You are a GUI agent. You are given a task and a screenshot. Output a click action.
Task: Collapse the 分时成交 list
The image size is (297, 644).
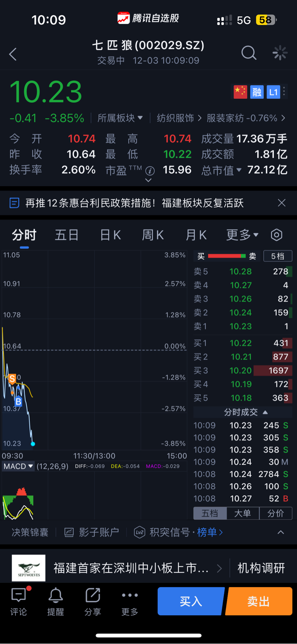(x=265, y=412)
